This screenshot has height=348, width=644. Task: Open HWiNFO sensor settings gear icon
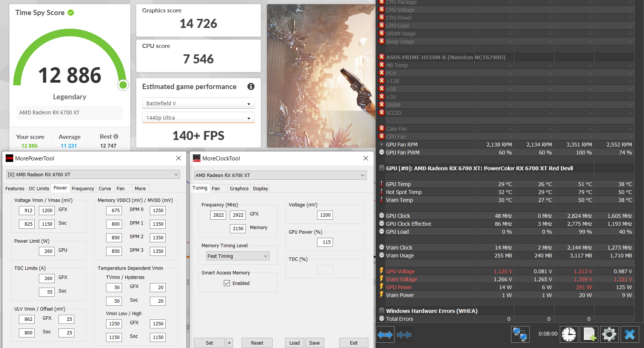tap(609, 334)
